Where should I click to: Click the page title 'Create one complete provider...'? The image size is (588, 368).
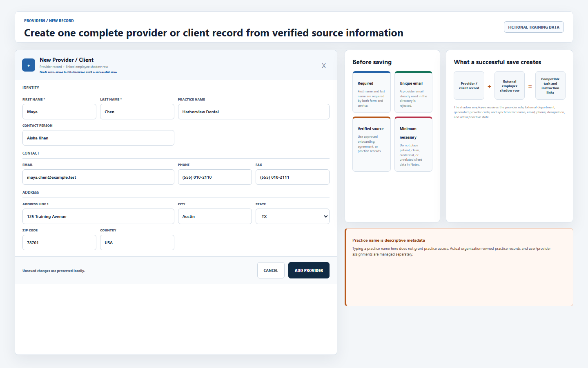tap(214, 33)
